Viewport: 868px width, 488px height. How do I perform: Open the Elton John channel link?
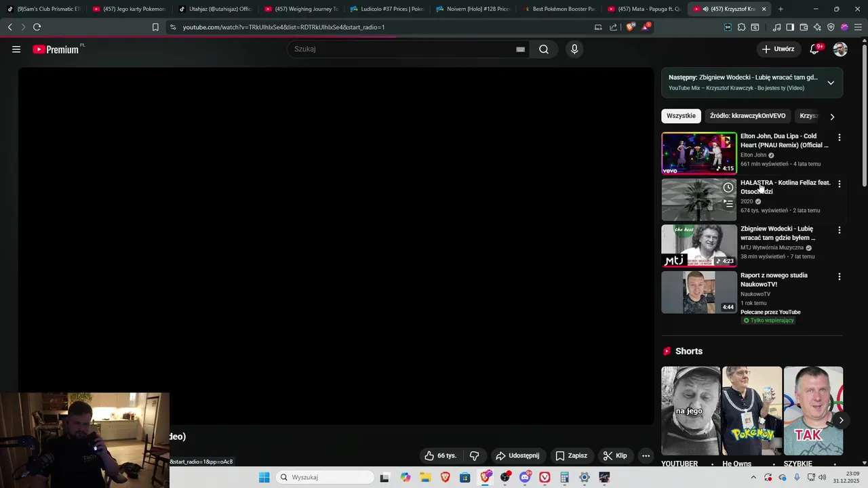[x=753, y=155]
